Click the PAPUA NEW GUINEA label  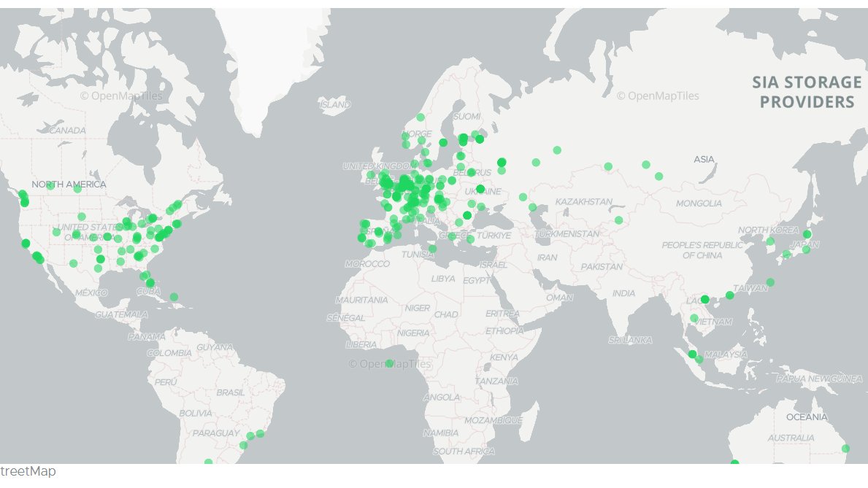point(819,379)
